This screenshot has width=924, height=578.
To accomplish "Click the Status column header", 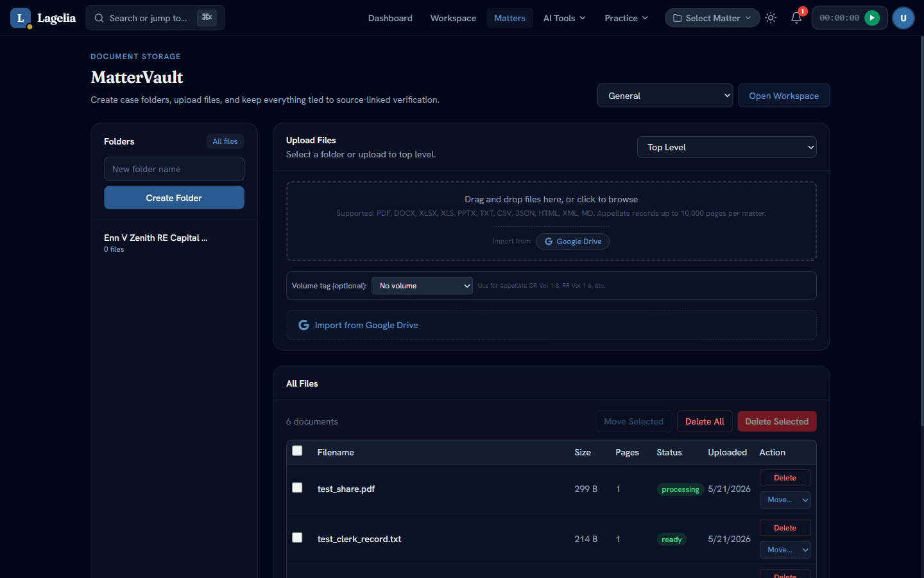I will (x=669, y=452).
